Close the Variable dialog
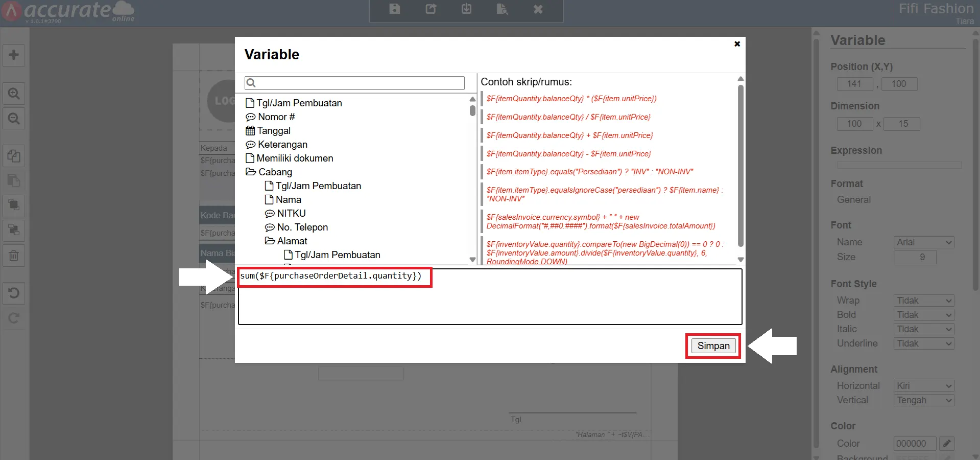 737,44
